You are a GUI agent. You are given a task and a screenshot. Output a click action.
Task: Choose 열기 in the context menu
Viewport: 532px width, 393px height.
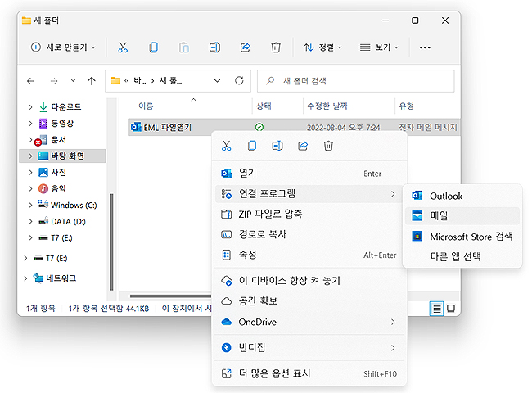tap(309, 174)
